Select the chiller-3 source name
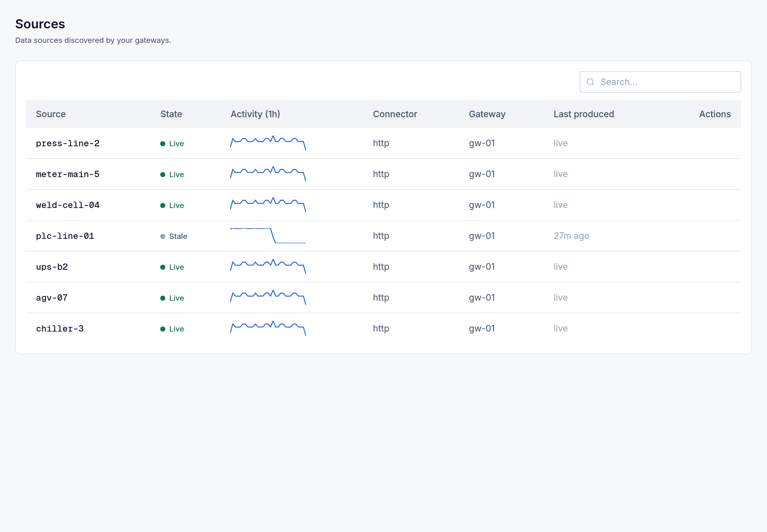Screen dimensions: 767x532 60,329
